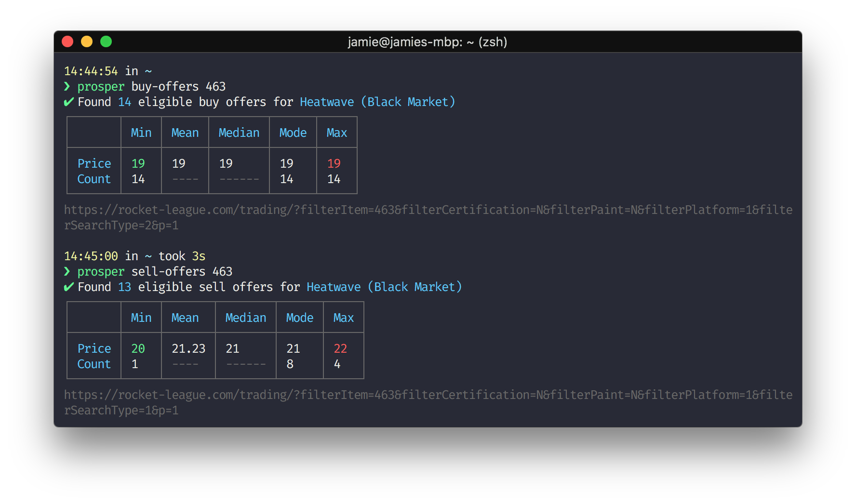The height and width of the screenshot is (504, 856).
Task: Click the 'prosper sell-offers 463' command
Action: 155,271
